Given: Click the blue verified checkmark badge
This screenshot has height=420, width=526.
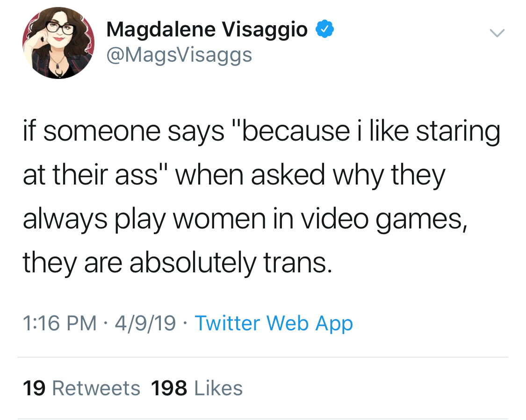Looking at the screenshot, I should click(x=325, y=29).
